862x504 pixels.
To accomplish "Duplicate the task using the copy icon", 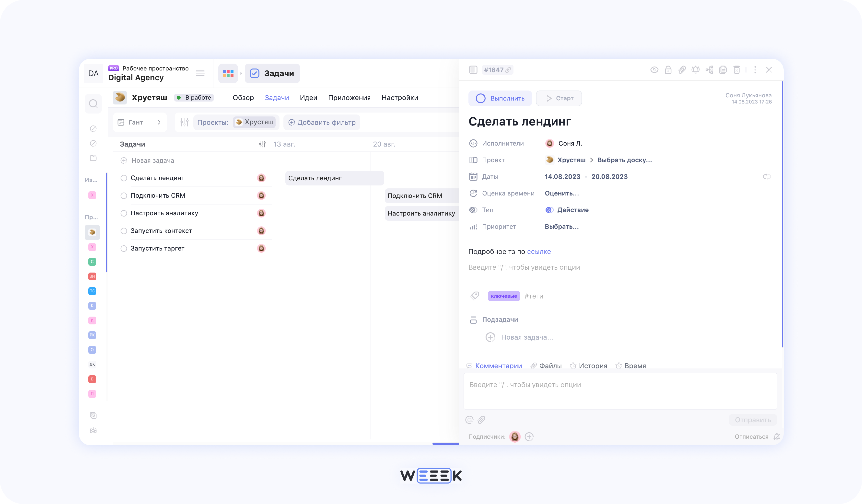I will [x=723, y=70].
